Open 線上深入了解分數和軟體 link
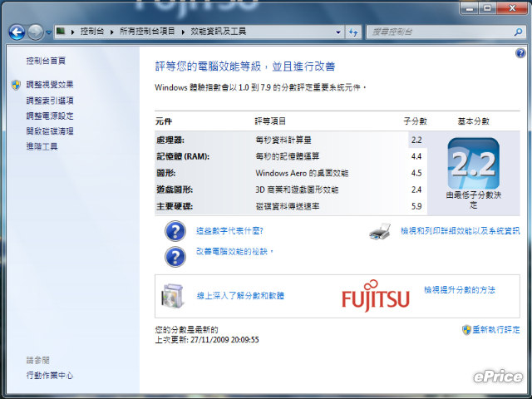 (x=240, y=296)
